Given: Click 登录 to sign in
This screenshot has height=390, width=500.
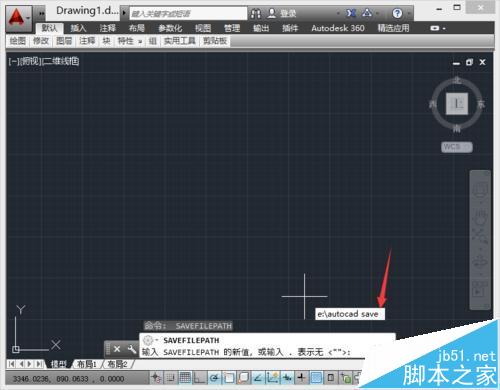Looking at the screenshot, I should click(x=288, y=13).
